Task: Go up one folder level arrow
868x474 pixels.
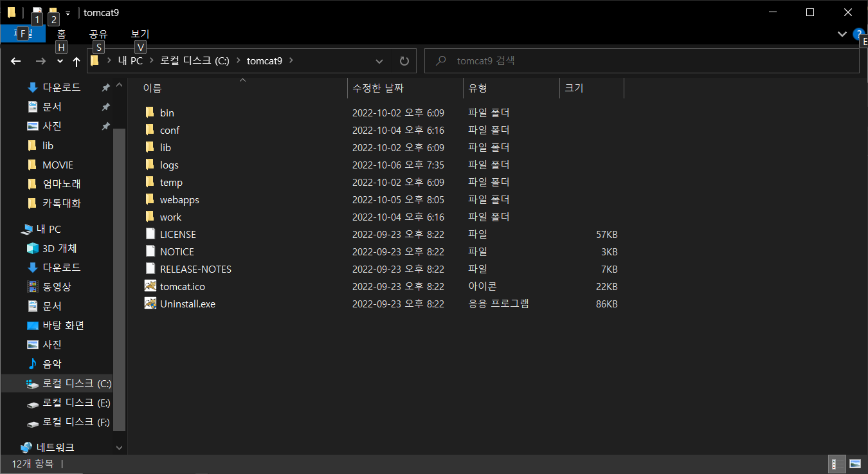Action: 77,61
